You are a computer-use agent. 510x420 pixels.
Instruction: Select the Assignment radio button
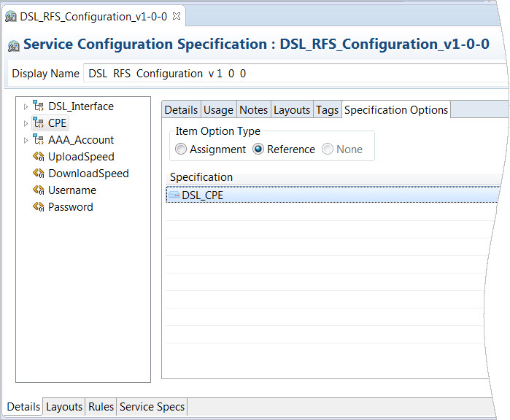181,149
